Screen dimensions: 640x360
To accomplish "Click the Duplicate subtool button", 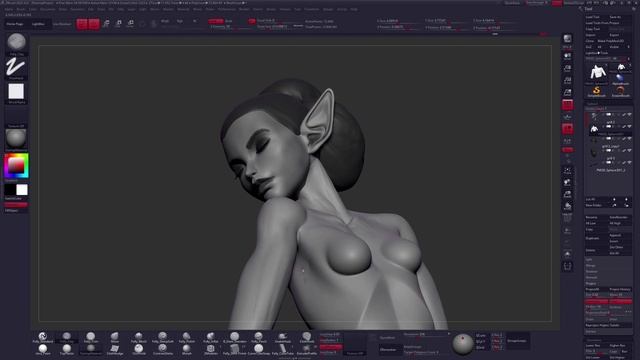I will (593, 238).
